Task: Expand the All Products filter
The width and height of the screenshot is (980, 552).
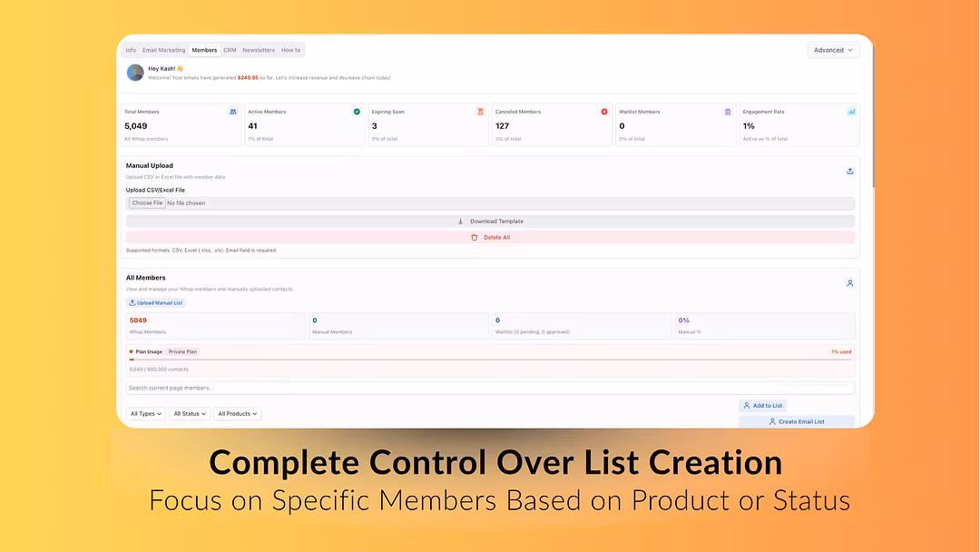Action: pyautogui.click(x=238, y=414)
